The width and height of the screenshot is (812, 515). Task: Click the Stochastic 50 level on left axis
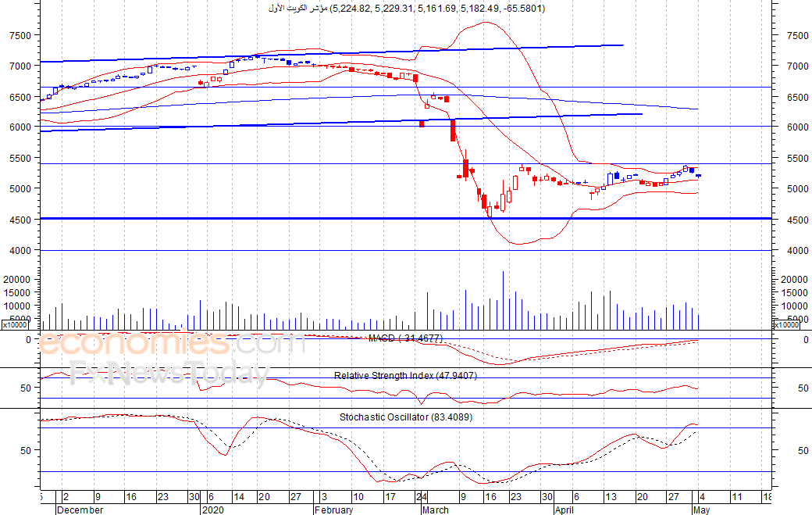coord(26,451)
